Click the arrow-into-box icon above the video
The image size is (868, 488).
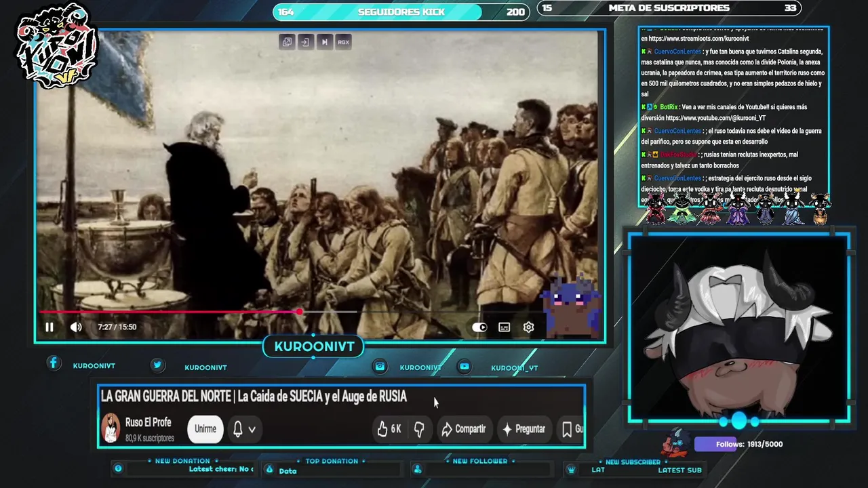(305, 42)
